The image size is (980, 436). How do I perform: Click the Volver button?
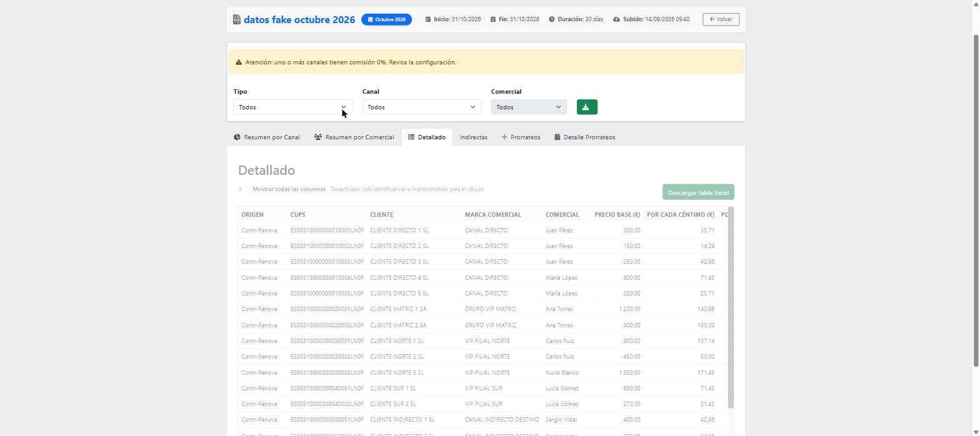(x=721, y=19)
